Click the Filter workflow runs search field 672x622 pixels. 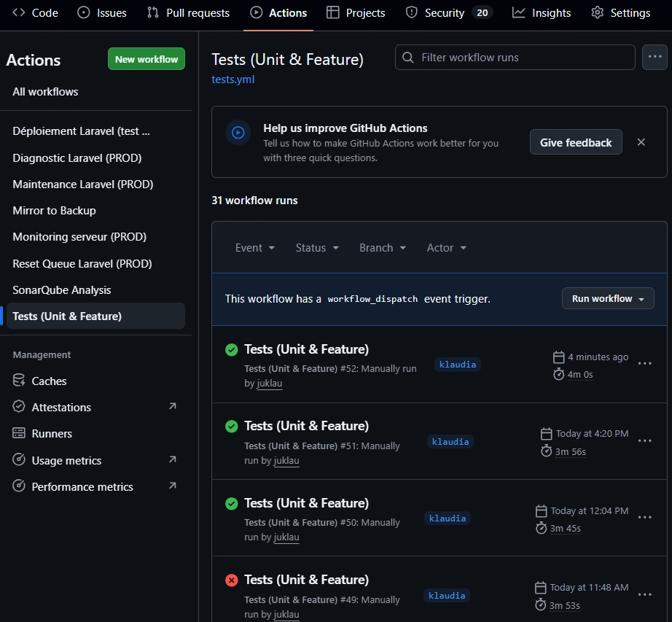(515, 57)
